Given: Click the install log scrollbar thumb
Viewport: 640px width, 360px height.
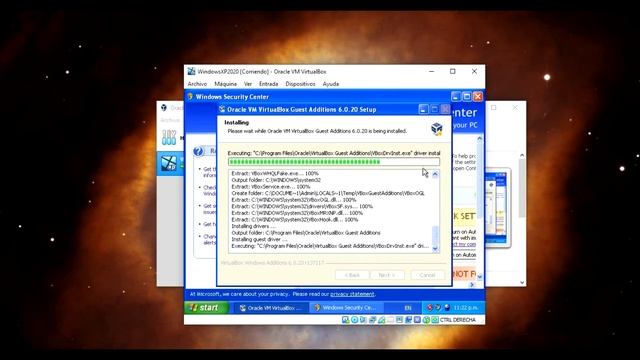Looking at the screenshot, I should [435, 235].
